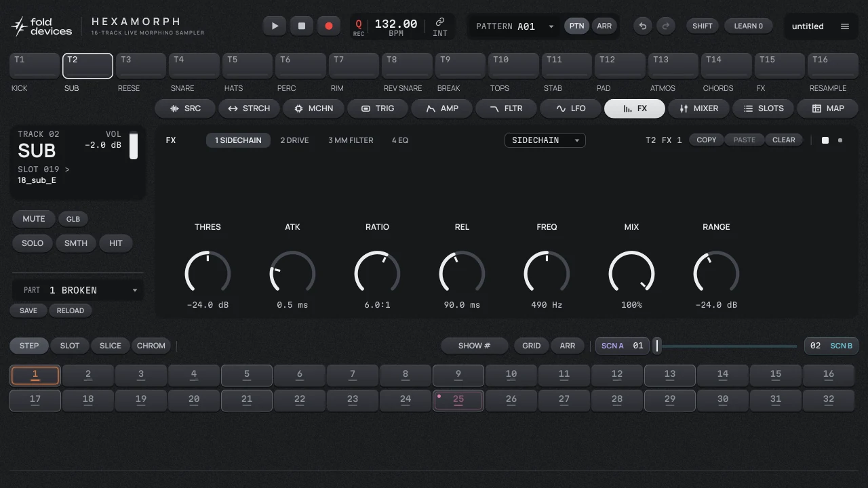
Task: Click the LEARN 0 button
Action: point(749,26)
